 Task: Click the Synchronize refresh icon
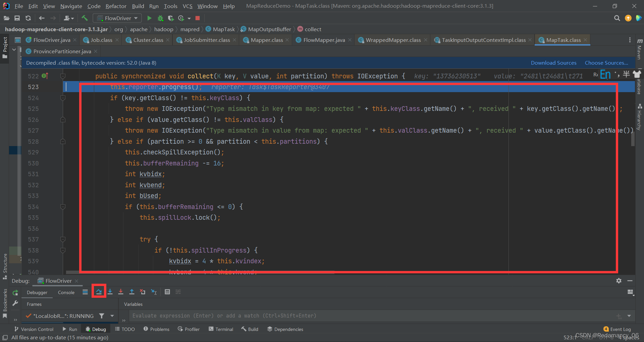click(x=28, y=18)
